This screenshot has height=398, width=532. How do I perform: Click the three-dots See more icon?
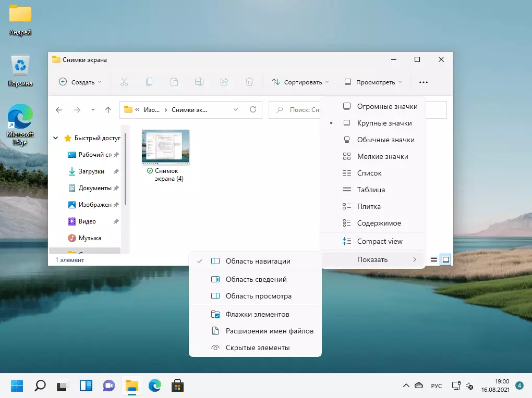tap(423, 82)
